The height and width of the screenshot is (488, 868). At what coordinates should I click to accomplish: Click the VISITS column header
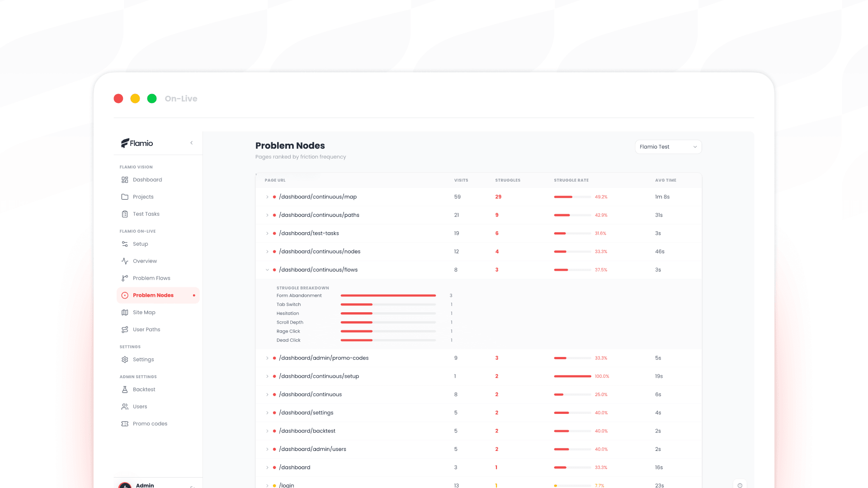[461, 180]
